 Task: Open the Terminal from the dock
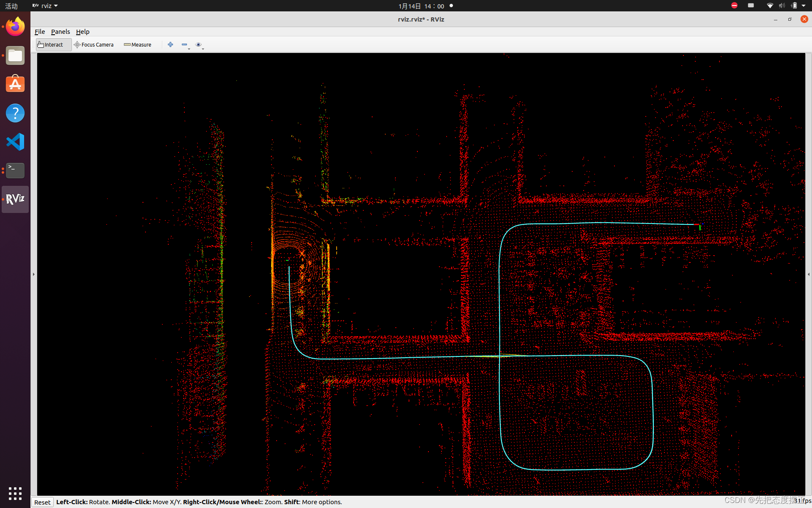pyautogui.click(x=15, y=170)
